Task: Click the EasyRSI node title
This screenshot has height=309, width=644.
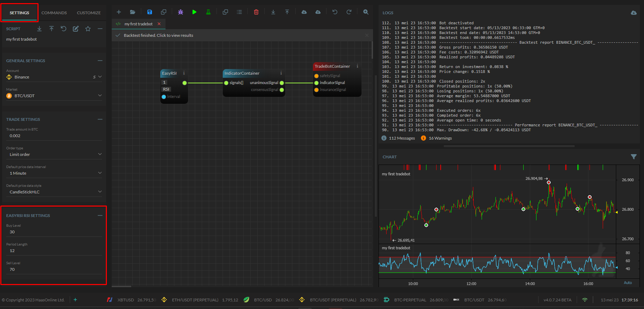Action: click(169, 73)
